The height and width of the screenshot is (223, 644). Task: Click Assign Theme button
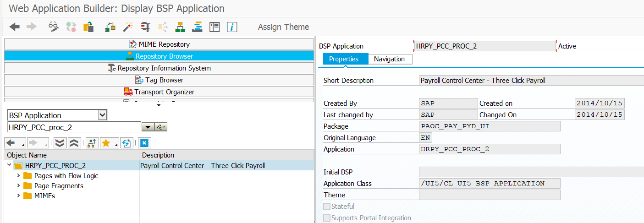[x=283, y=27]
